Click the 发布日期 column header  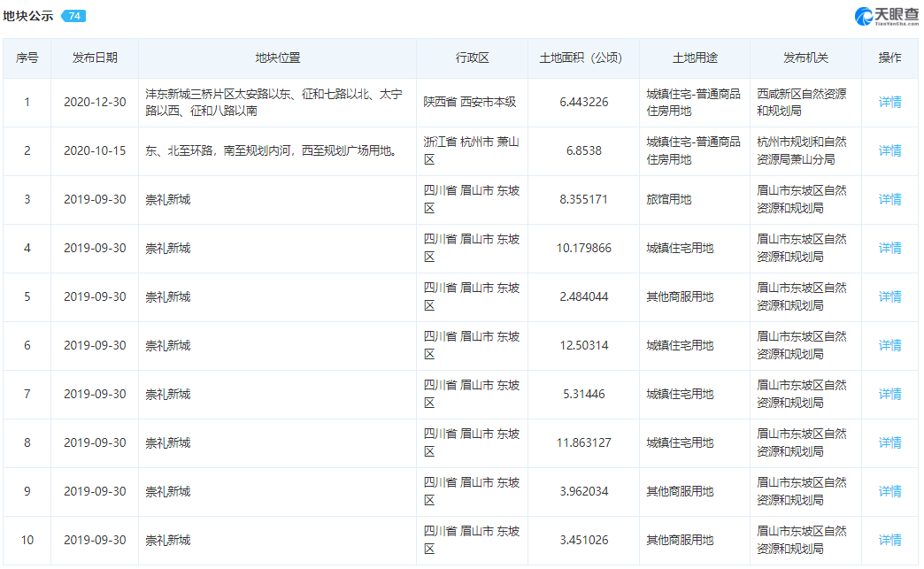95,58
